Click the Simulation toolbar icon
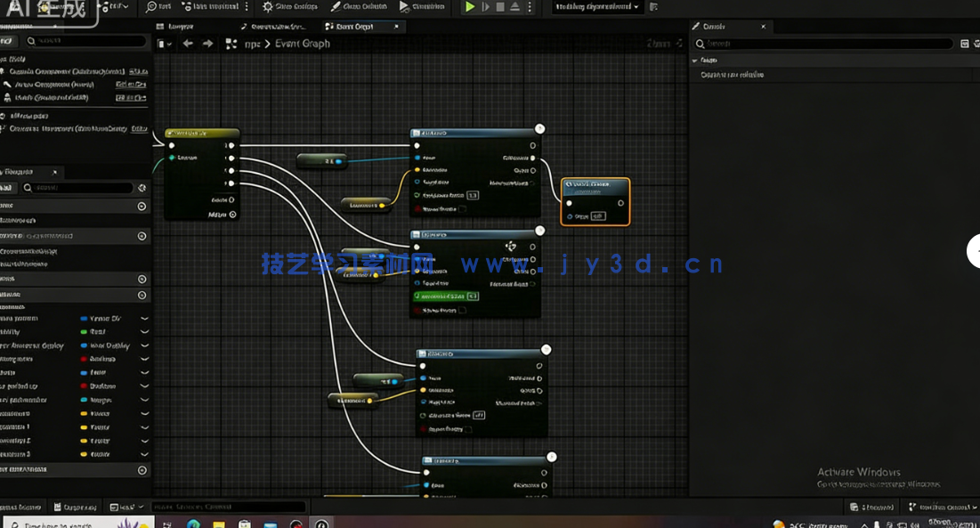 [x=405, y=6]
